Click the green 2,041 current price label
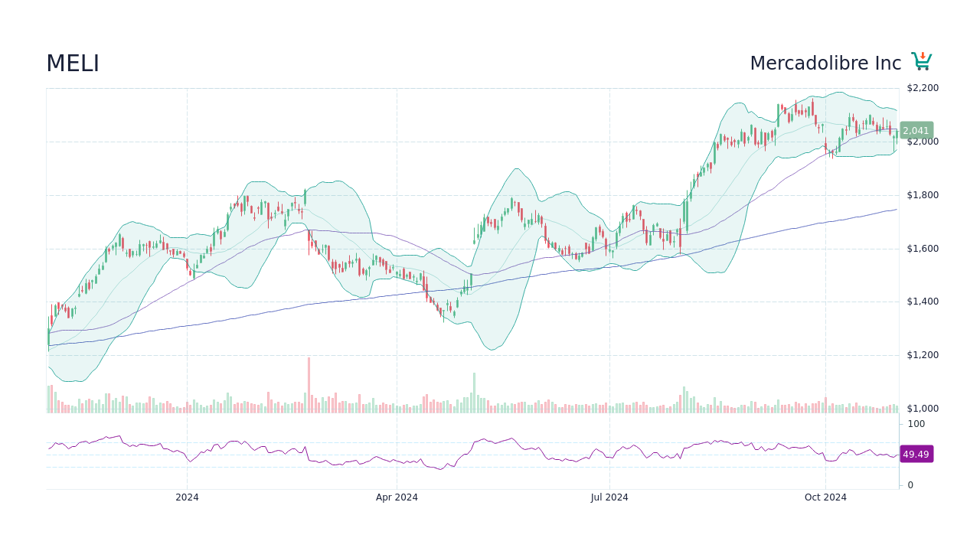The width and height of the screenshot is (980, 551). coord(916,131)
